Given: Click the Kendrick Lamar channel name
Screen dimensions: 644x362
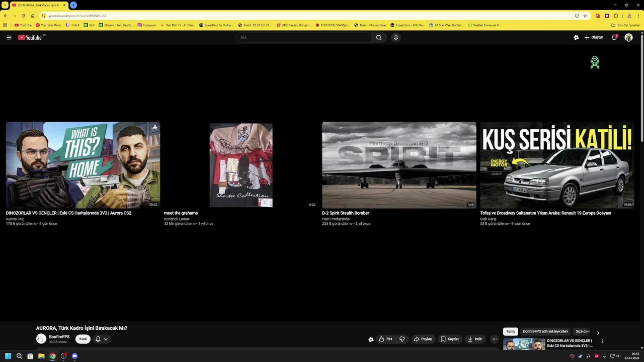Looking at the screenshot, I should pyautogui.click(x=177, y=219).
